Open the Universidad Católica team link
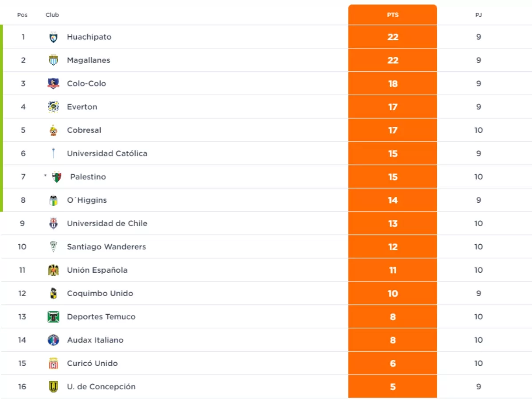This screenshot has width=532, height=399. 107,153
